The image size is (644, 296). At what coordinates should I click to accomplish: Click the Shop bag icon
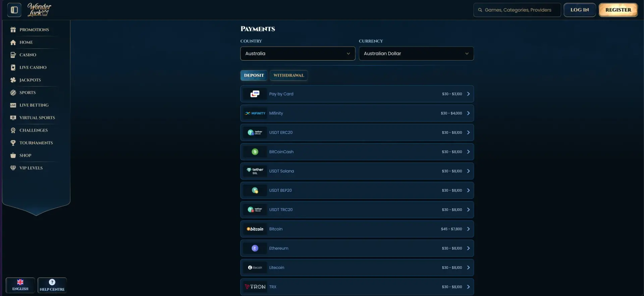pyautogui.click(x=13, y=155)
